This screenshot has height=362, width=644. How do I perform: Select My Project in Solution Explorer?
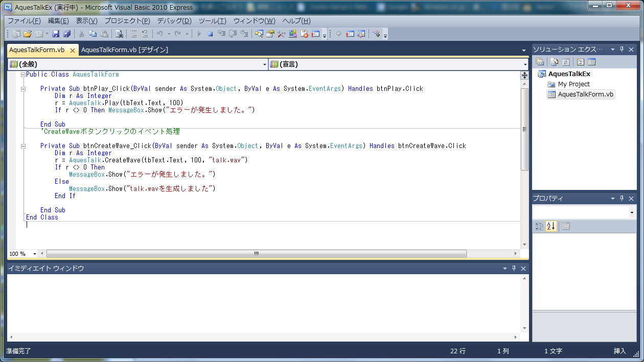[573, 84]
